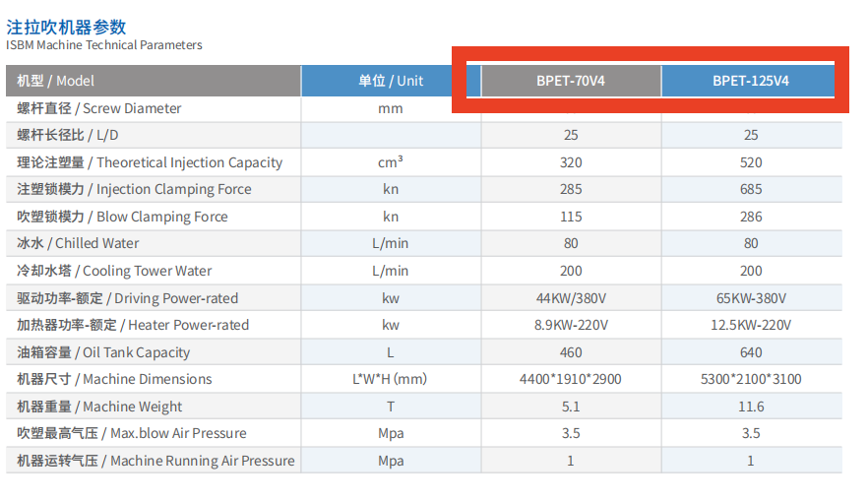This screenshot has width=868, height=502.
Task: Click the '12.5KW-220V' heater power cell
Action: pos(751,326)
